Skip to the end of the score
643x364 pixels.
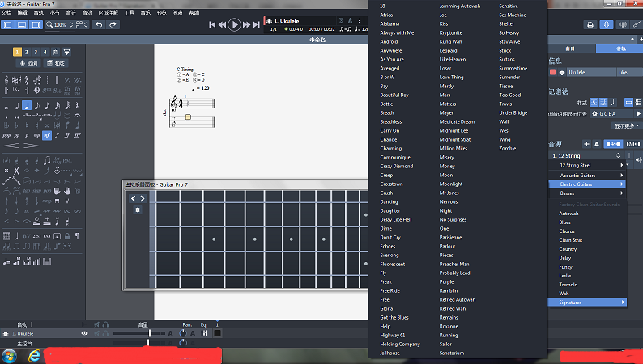tap(257, 25)
